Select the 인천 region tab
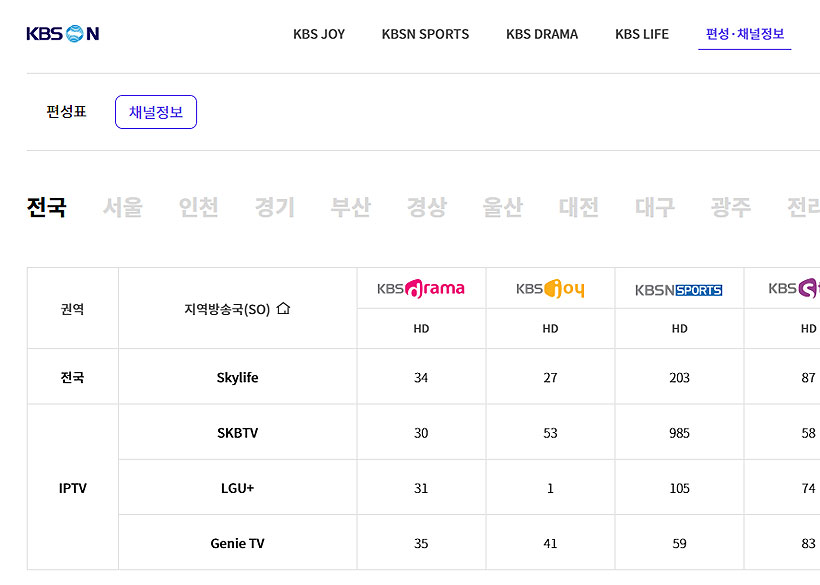The height and width of the screenshot is (585, 820). coord(198,207)
